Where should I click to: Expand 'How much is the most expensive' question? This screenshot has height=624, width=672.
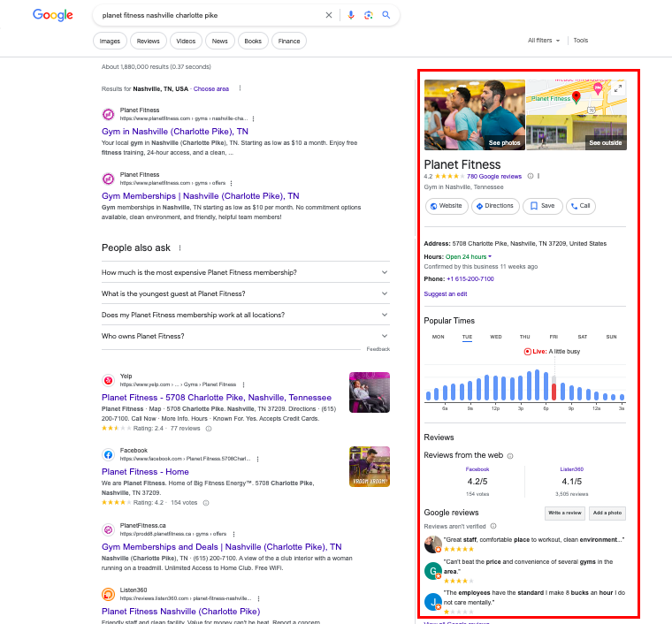246,272
